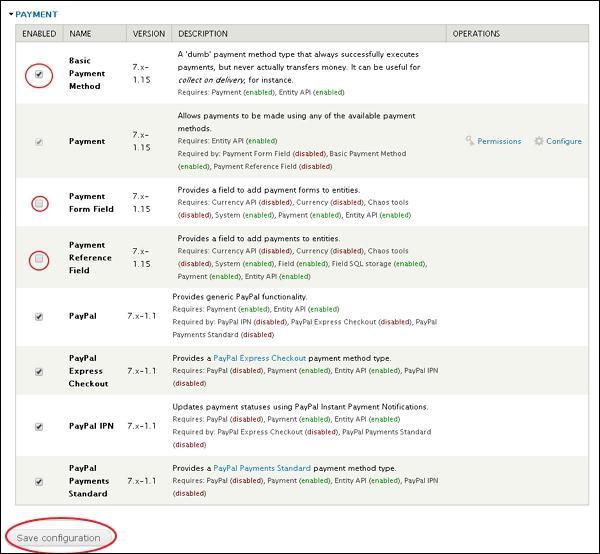Viewport: 600px width, 554px height.
Task: Click the NAME column header
Action: pyautogui.click(x=95, y=34)
